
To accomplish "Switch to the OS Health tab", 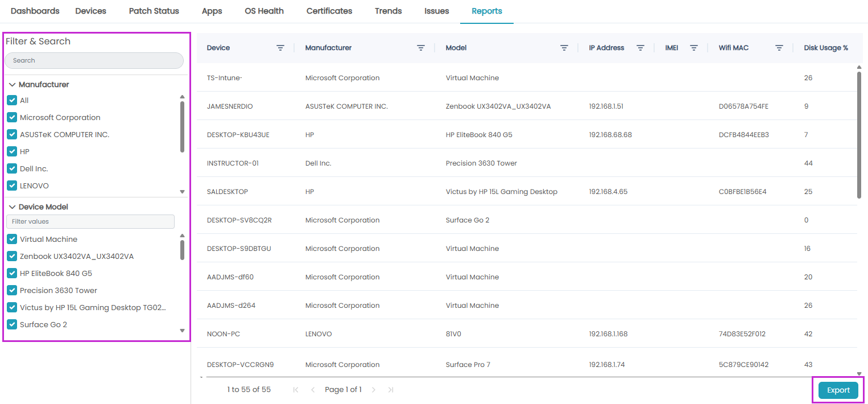I will coord(263,10).
